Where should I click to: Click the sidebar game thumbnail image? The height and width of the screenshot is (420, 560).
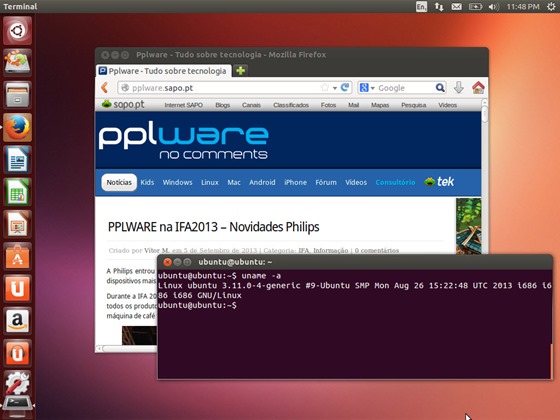coord(469,226)
